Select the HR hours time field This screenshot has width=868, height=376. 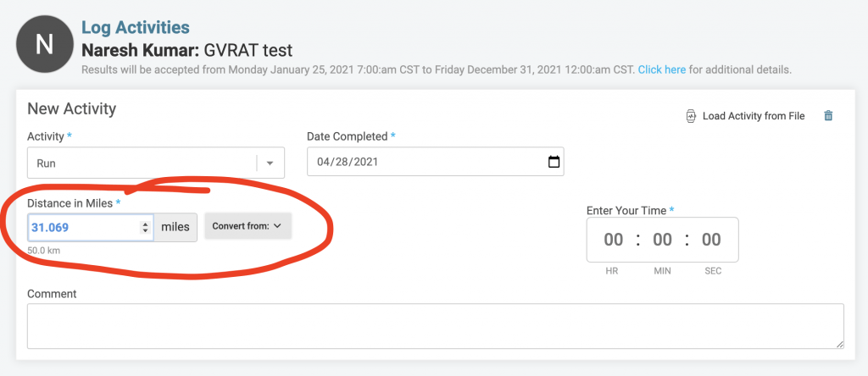coord(614,240)
